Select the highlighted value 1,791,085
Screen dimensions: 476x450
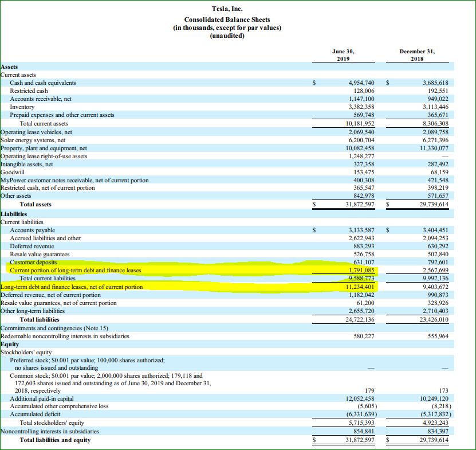pyautogui.click(x=361, y=270)
